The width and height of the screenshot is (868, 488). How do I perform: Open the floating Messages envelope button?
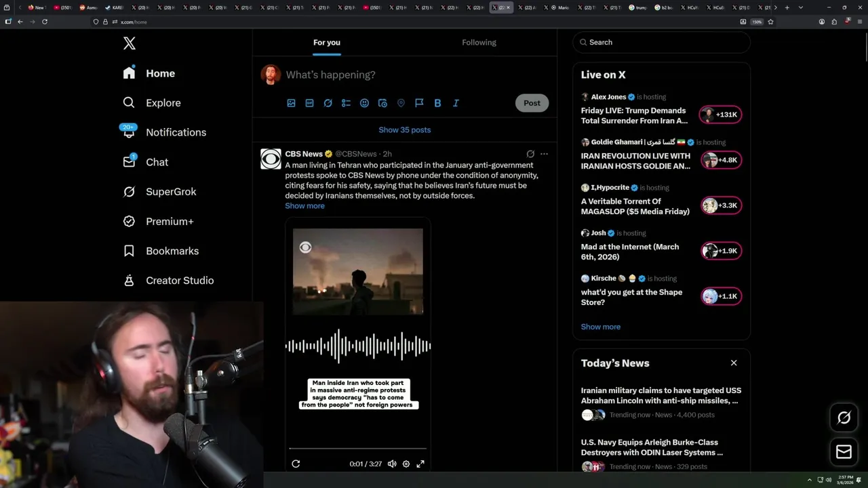coord(844,452)
